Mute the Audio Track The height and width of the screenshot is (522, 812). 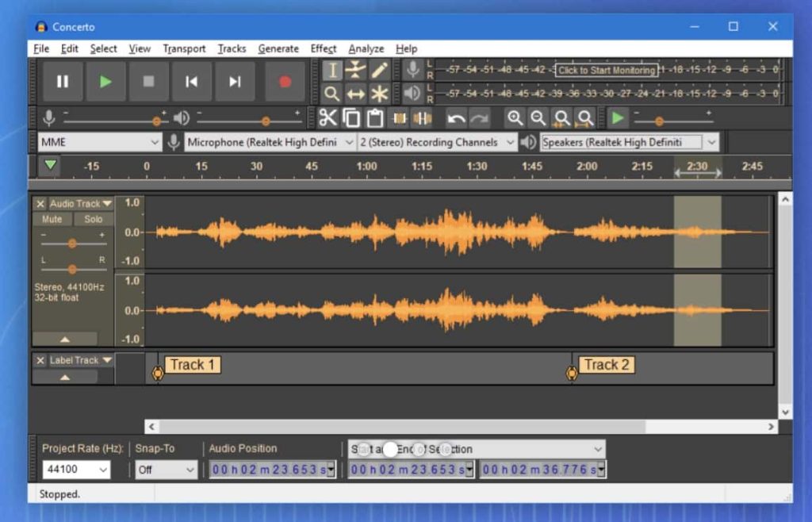52,219
